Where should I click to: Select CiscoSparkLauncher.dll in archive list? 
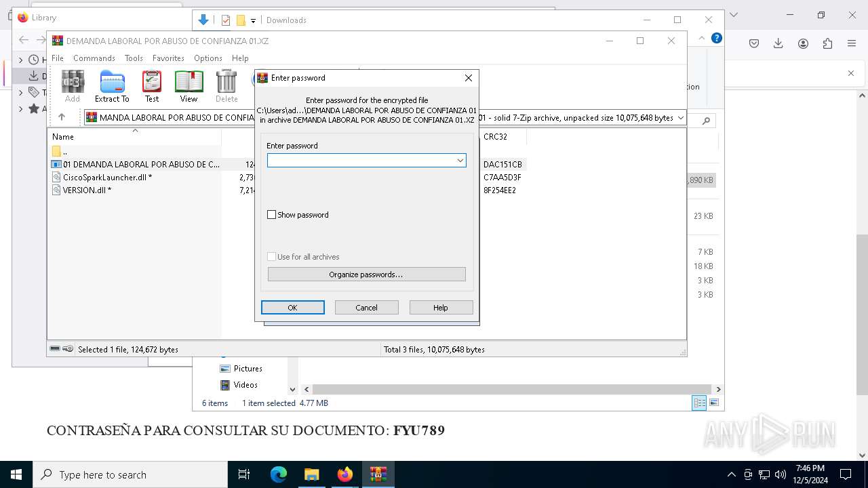tap(107, 177)
